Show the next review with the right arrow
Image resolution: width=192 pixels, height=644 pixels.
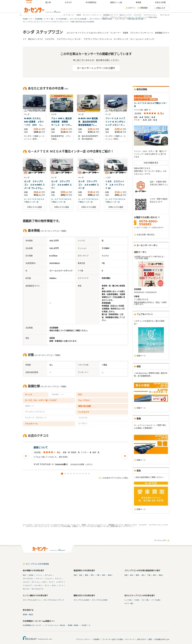tap(125, 456)
